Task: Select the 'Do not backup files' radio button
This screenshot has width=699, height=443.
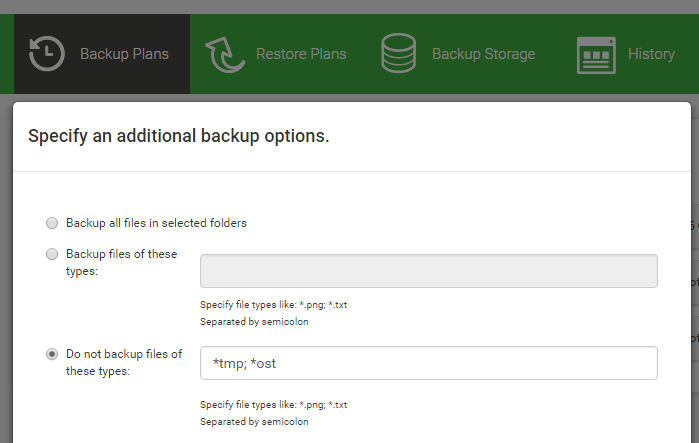Action: click(52, 354)
